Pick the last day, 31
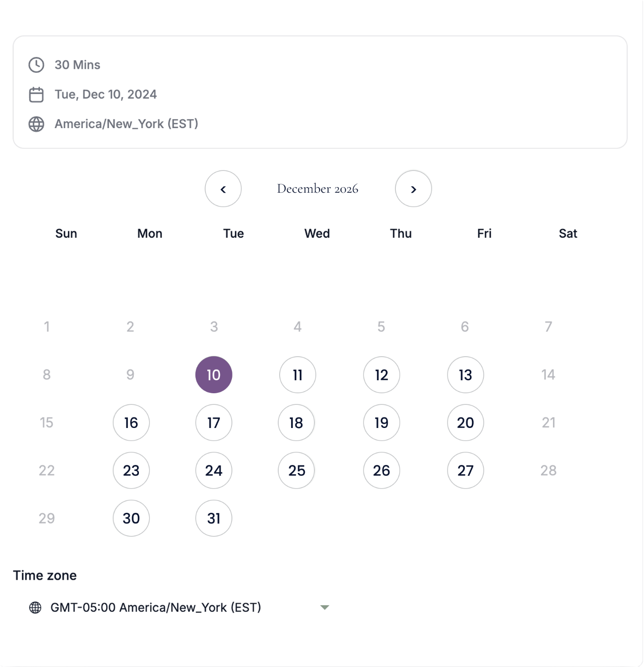The image size is (644, 667). pos(214,518)
